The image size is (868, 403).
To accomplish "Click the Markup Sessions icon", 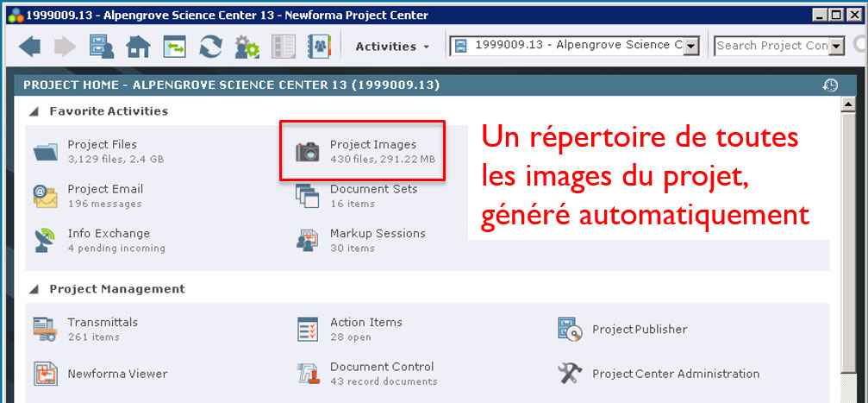I will click(307, 240).
